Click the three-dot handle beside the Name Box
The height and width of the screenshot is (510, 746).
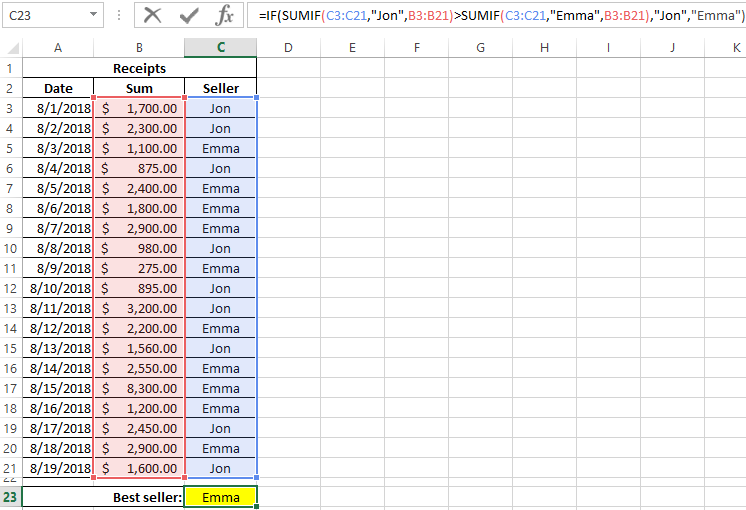pos(119,15)
